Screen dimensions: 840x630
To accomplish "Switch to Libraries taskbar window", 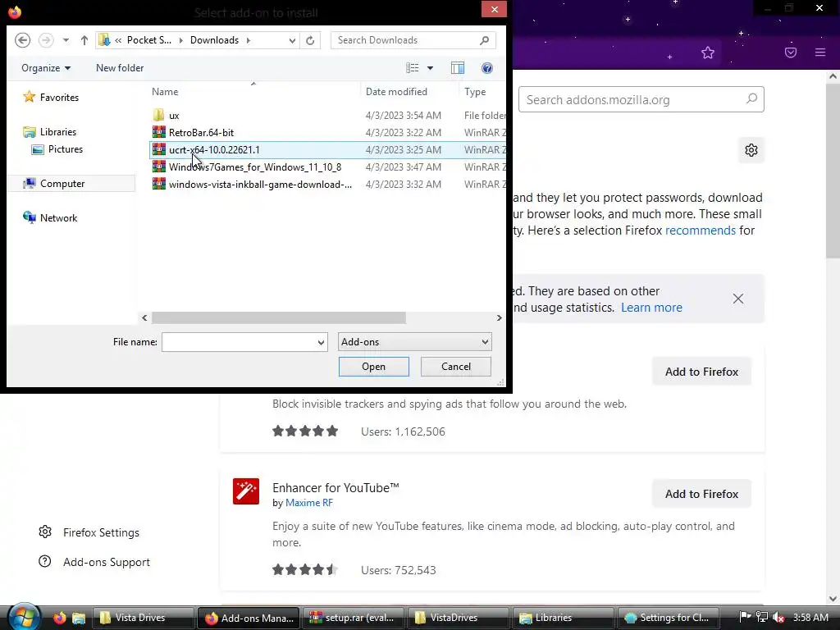I will (564, 618).
